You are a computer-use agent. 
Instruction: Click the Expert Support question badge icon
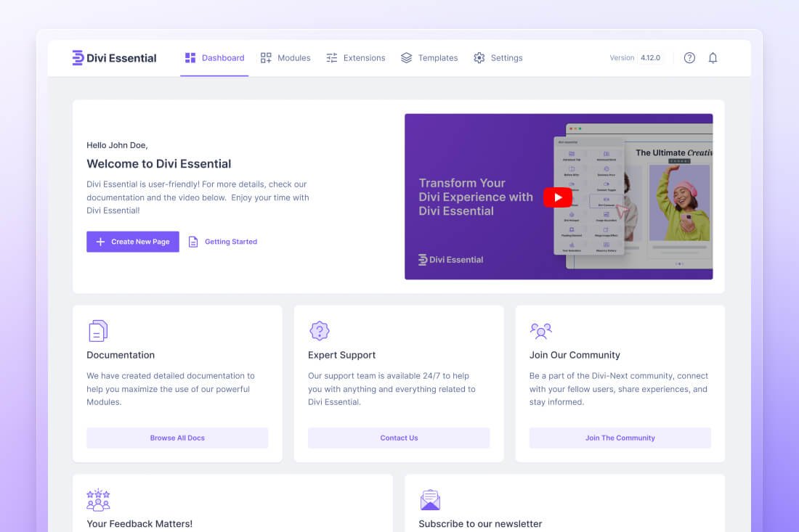coord(319,331)
